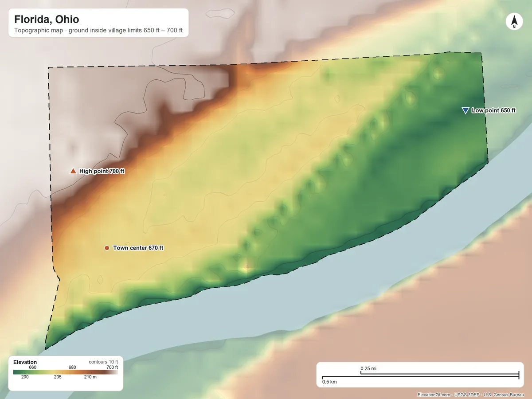Click the 'Low point 650 ft' label
Screen dimensions: 532x399
click(x=493, y=110)
